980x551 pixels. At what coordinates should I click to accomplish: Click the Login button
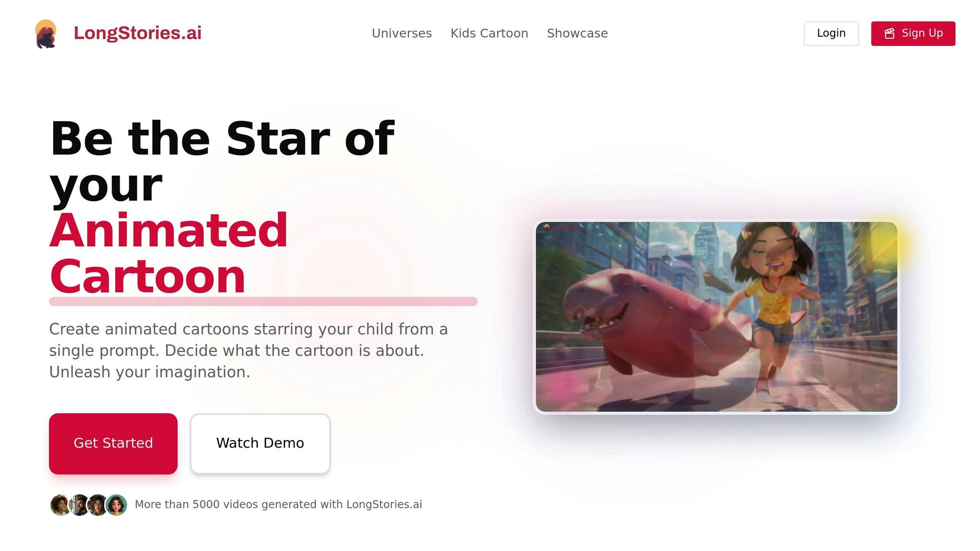831,33
